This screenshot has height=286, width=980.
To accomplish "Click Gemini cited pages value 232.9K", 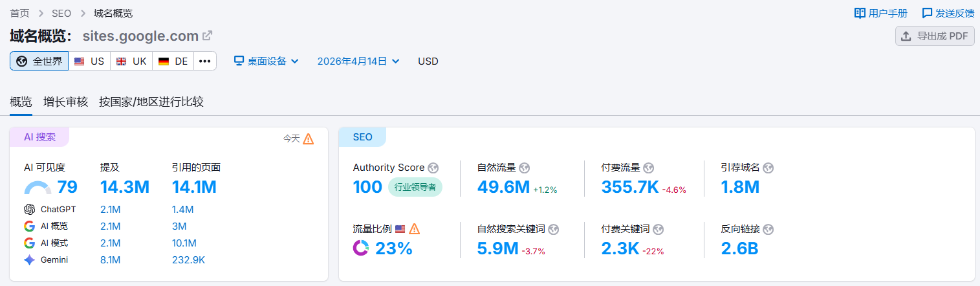I will [189, 259].
